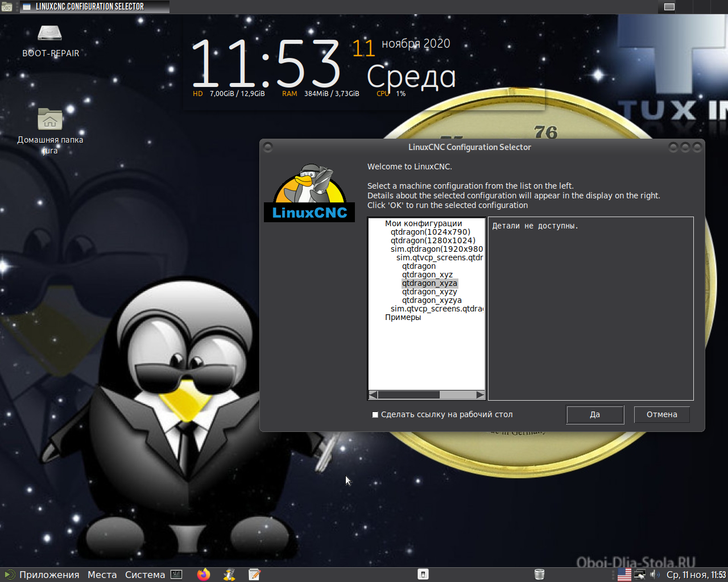The image size is (728, 582).
Task: Select the indented sim.qtvcp_screens.qtdr node above qtdragon
Action: click(x=440, y=257)
